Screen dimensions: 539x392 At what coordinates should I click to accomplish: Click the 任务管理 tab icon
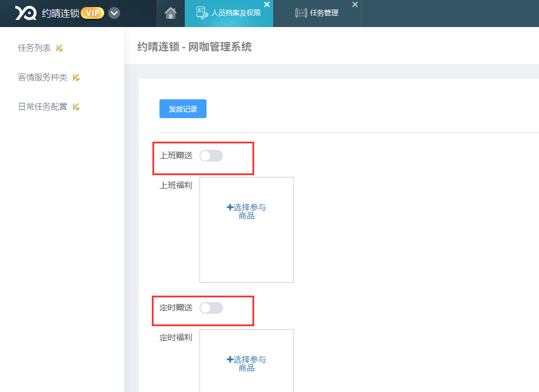[301, 13]
